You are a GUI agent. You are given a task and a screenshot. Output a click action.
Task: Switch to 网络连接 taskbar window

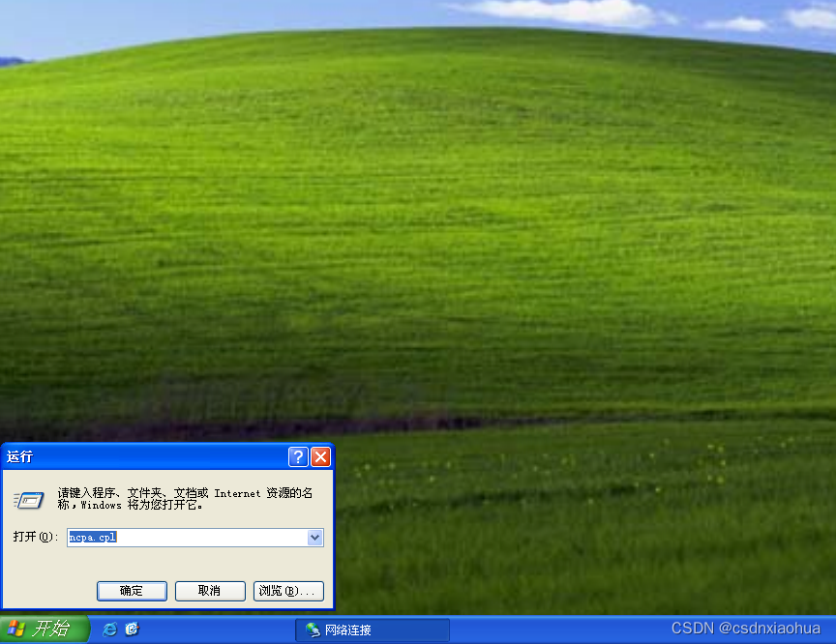373,630
